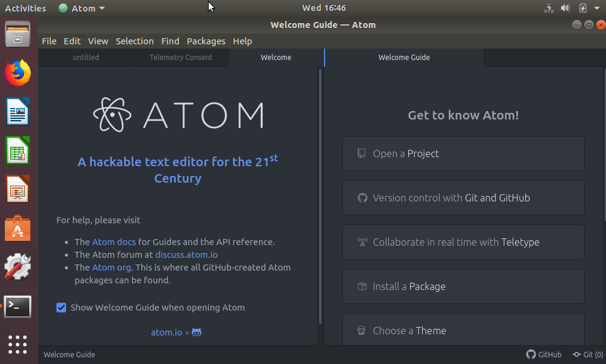Click the package icon on Install a Package
The width and height of the screenshot is (606, 364).
tap(362, 286)
